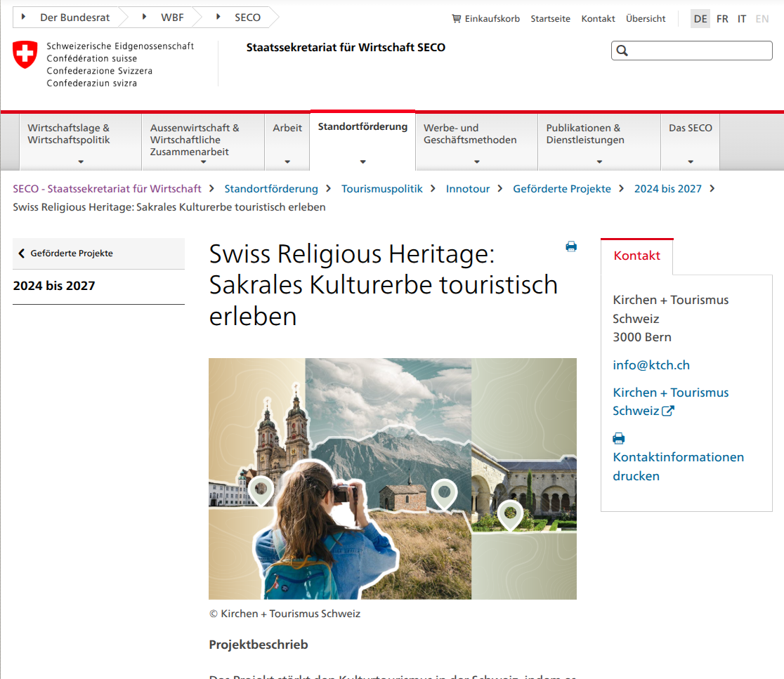
Task: Email info@ktch.ch via the contact link
Action: click(x=651, y=365)
